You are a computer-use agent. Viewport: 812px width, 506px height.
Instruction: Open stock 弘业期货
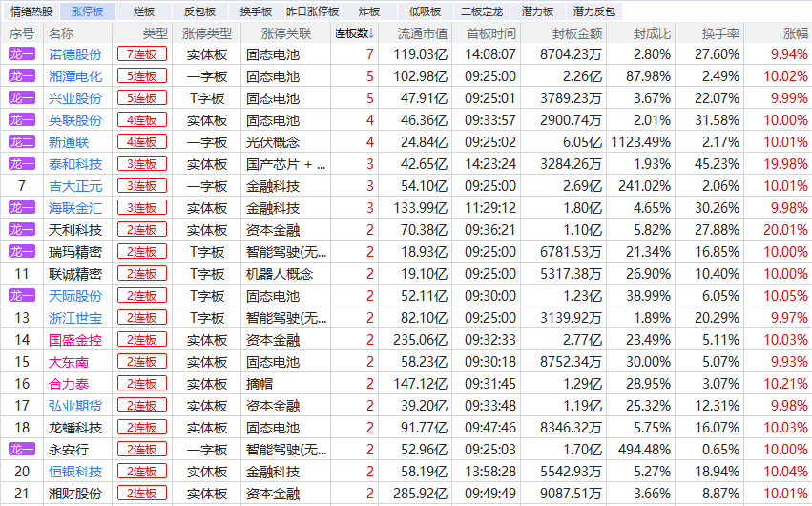75,406
